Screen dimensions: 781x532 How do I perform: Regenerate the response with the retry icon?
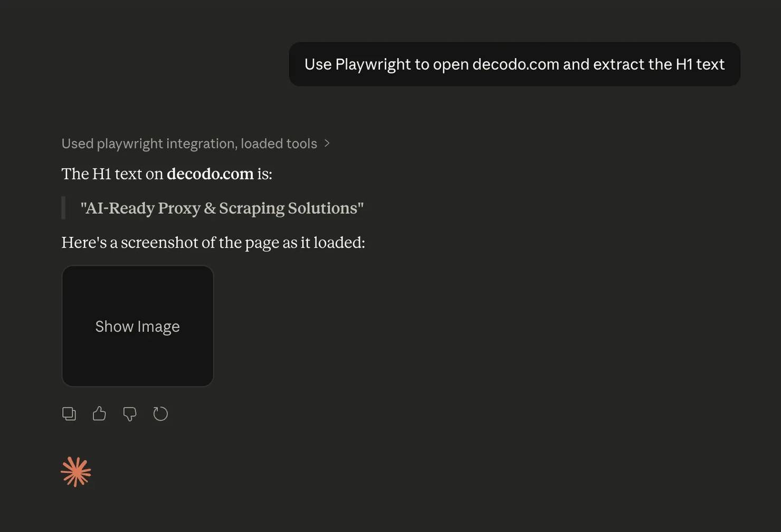[160, 414]
